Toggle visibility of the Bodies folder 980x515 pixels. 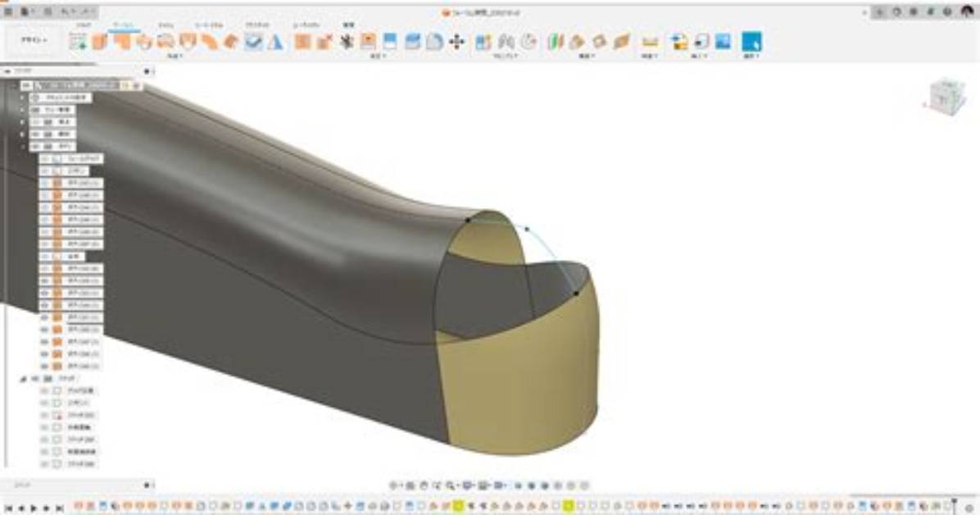click(35, 147)
